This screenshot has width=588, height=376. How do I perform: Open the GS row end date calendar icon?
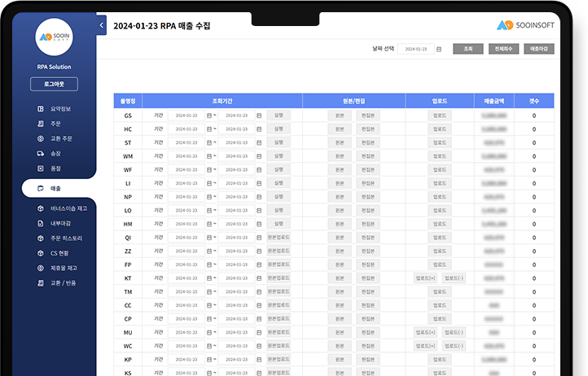click(x=259, y=116)
